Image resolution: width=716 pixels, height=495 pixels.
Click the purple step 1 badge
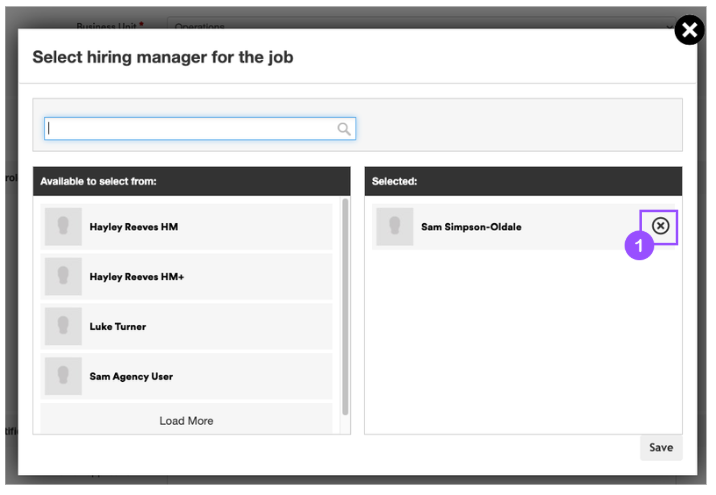click(x=639, y=246)
